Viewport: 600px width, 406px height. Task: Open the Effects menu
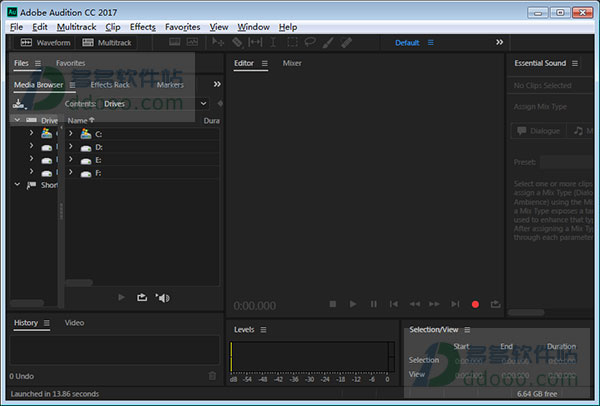point(143,27)
